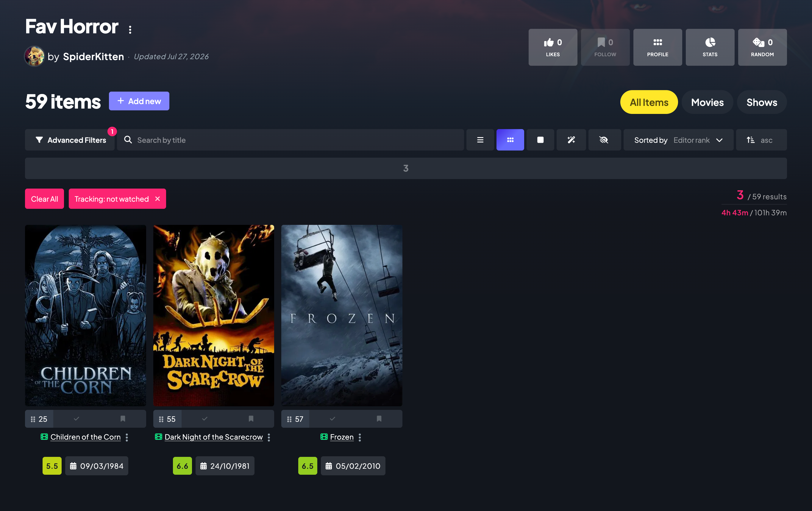Select the All Items tab
Viewport: 812px width, 511px height.
[649, 102]
